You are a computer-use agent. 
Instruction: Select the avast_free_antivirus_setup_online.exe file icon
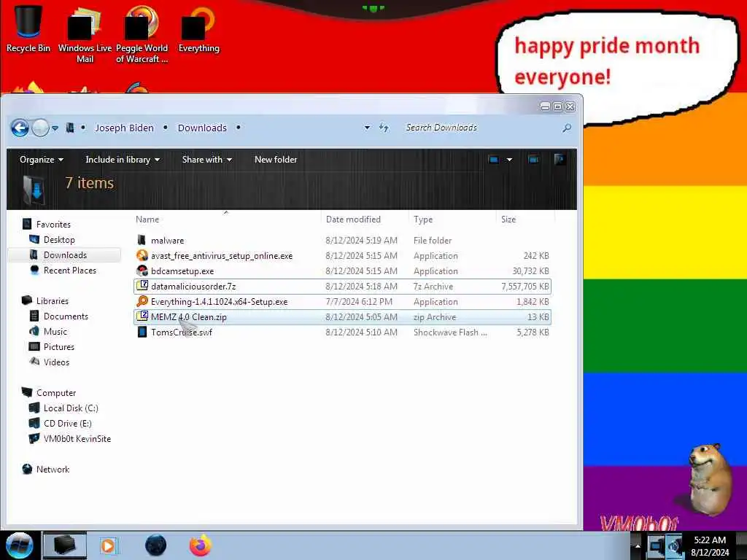(x=142, y=255)
